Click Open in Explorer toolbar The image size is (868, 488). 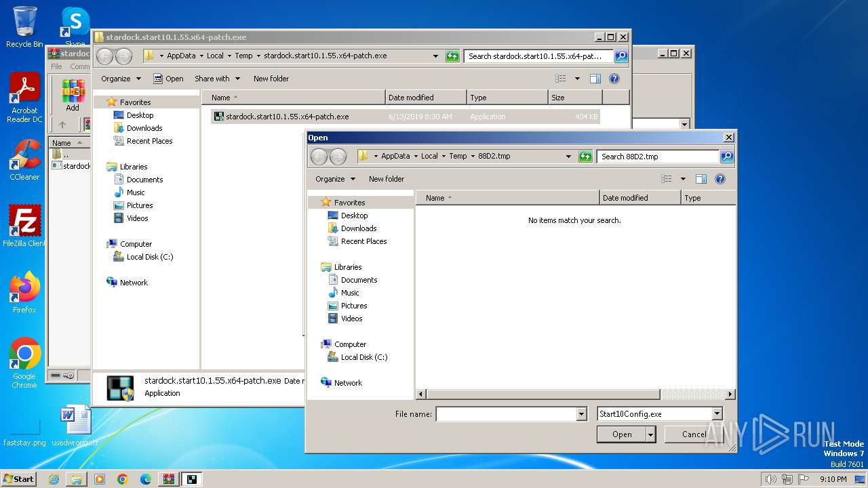168,79
